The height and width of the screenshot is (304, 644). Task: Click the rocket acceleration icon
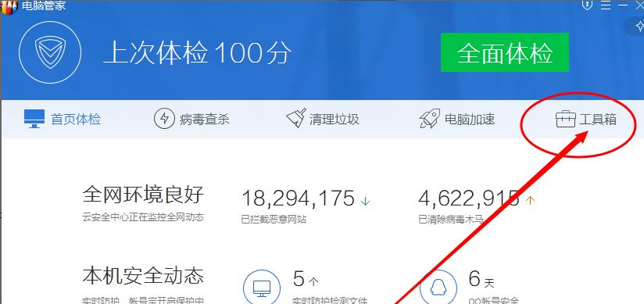(x=430, y=119)
